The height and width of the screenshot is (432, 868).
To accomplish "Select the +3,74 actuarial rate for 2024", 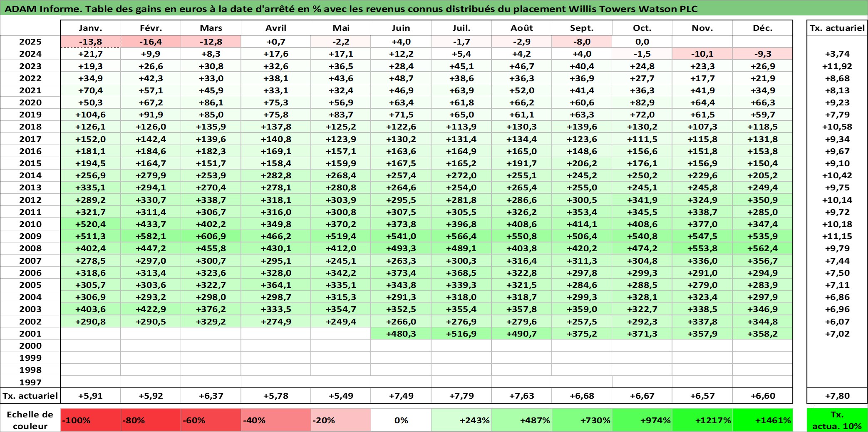I will pos(837,54).
